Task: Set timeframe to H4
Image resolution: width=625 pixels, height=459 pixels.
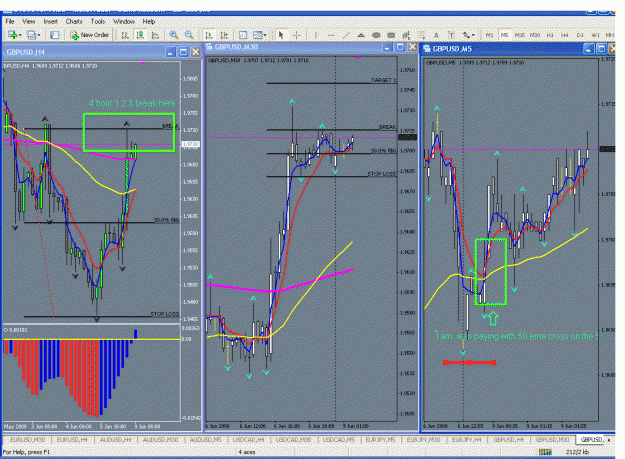Action: [564, 35]
